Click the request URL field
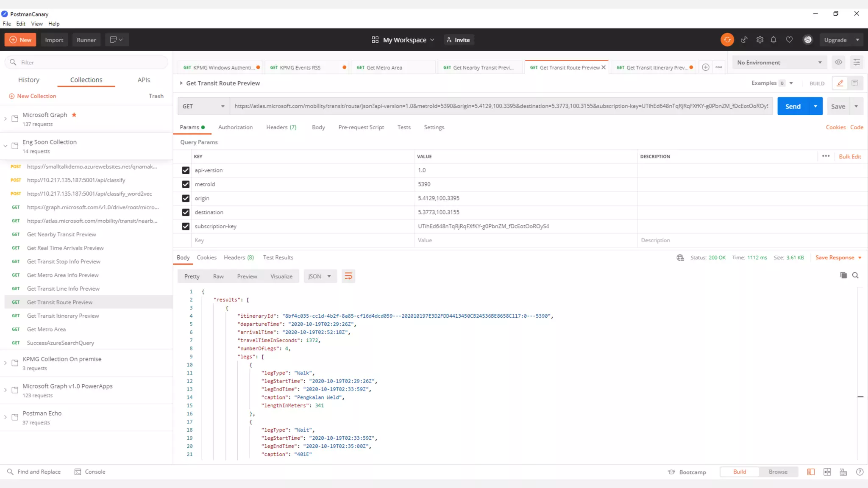 pos(500,106)
